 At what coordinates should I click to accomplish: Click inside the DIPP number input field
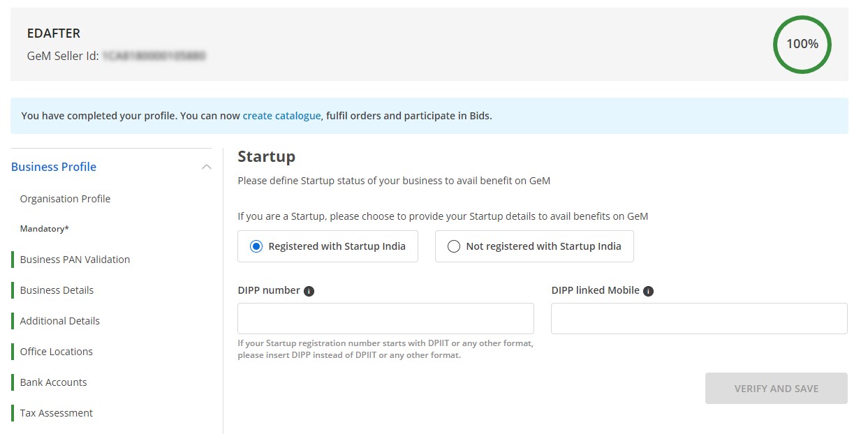click(x=385, y=318)
